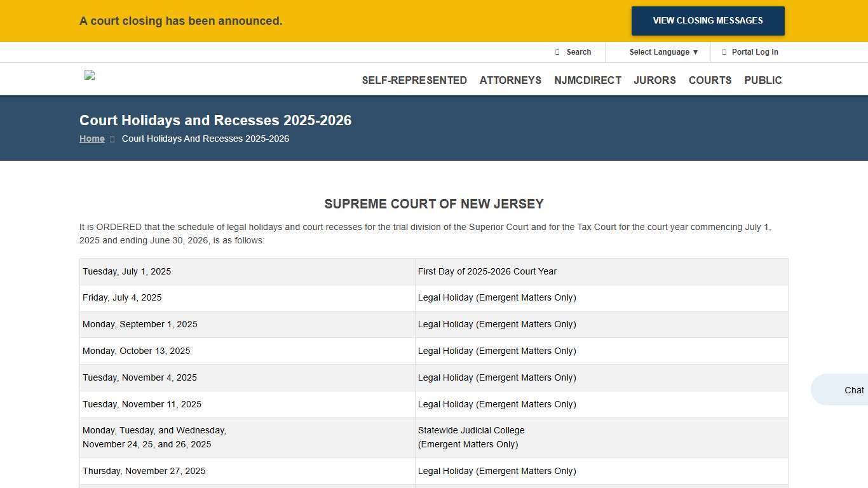Image resolution: width=868 pixels, height=488 pixels.
Task: Click the Portal Log In text link
Action: [754, 51]
